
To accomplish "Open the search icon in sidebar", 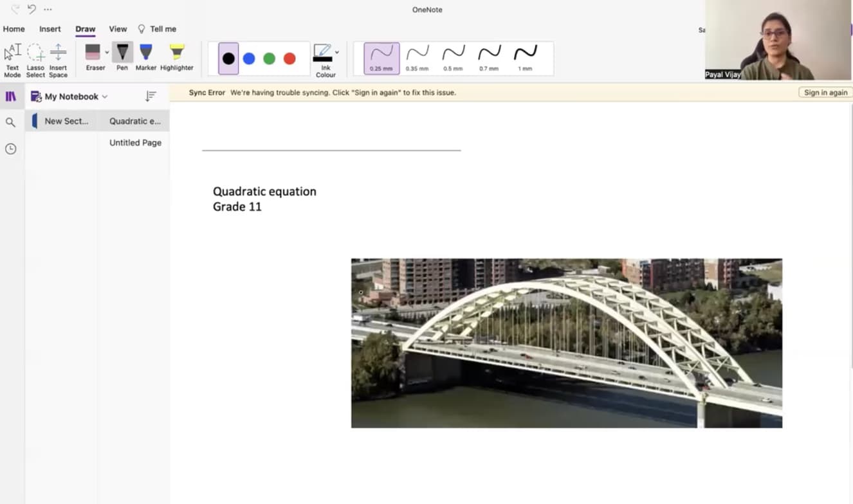I will coord(10,122).
